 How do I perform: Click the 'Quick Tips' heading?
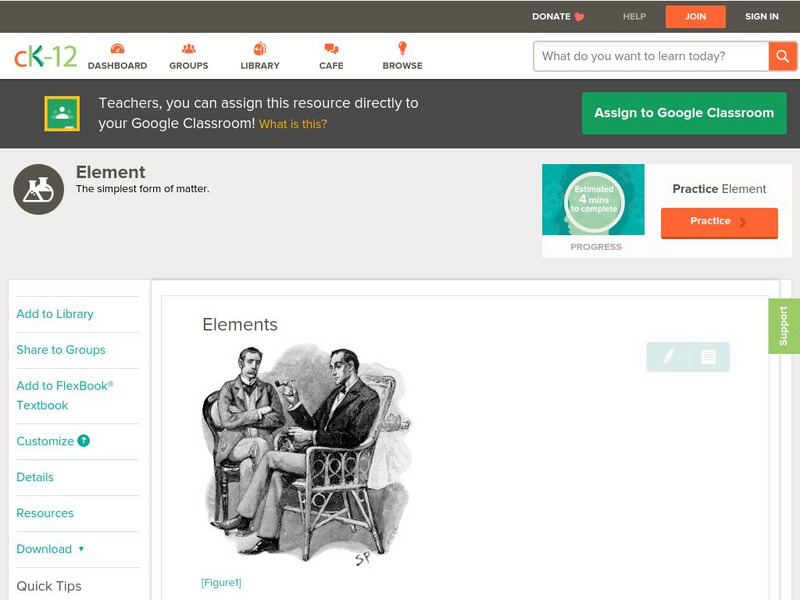tap(49, 586)
